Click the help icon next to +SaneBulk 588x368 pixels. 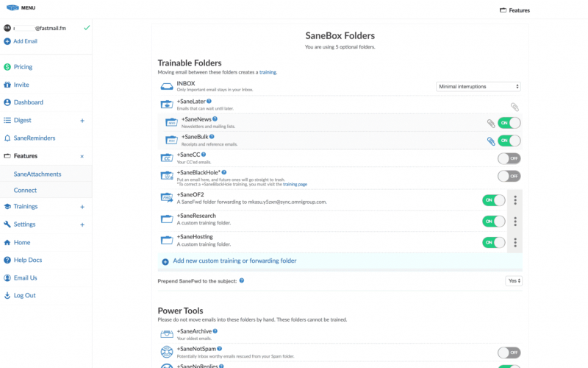[x=212, y=136]
